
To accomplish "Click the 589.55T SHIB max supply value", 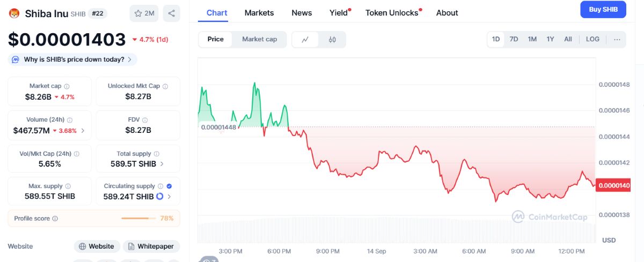I will (50, 197).
